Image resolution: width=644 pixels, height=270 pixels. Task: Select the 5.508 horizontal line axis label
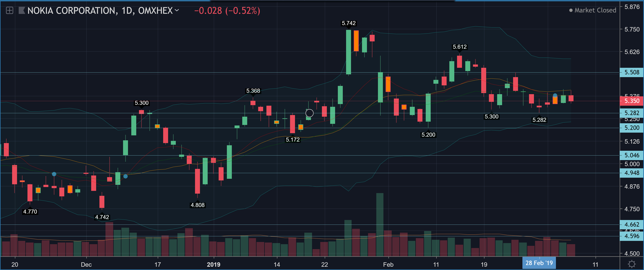(x=632, y=72)
